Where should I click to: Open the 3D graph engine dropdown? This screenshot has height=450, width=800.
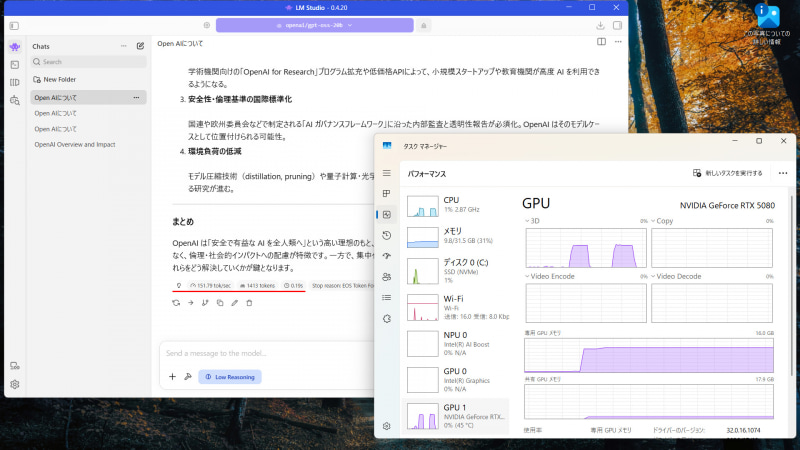pos(532,221)
